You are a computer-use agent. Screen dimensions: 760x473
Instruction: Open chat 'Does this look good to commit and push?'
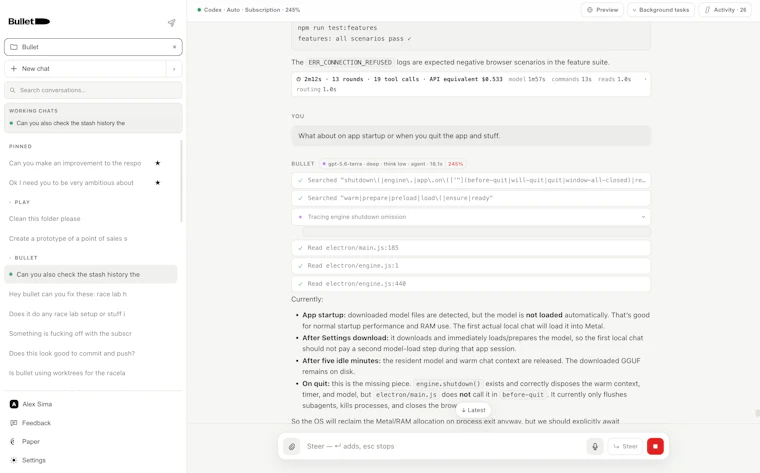pos(72,353)
